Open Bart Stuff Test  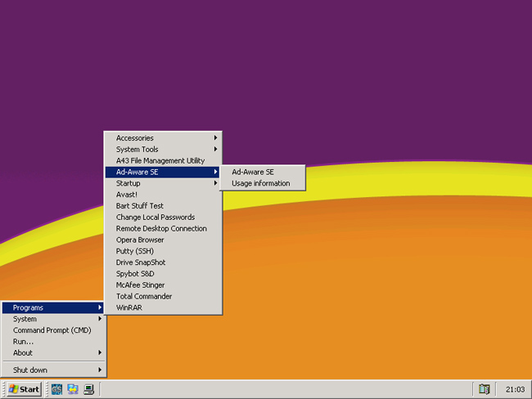163,206
